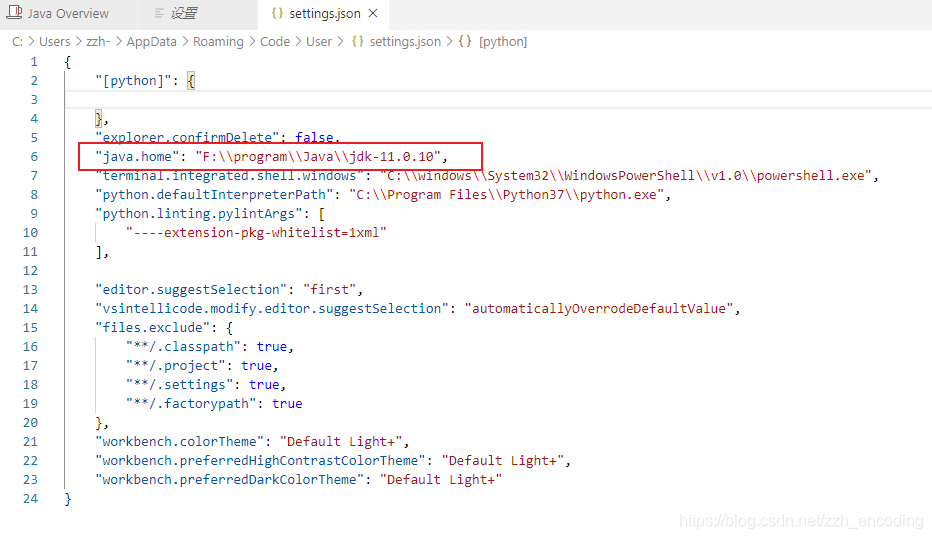Open the Code breadcrumb
This screenshot has width=932, height=539.
(x=275, y=42)
